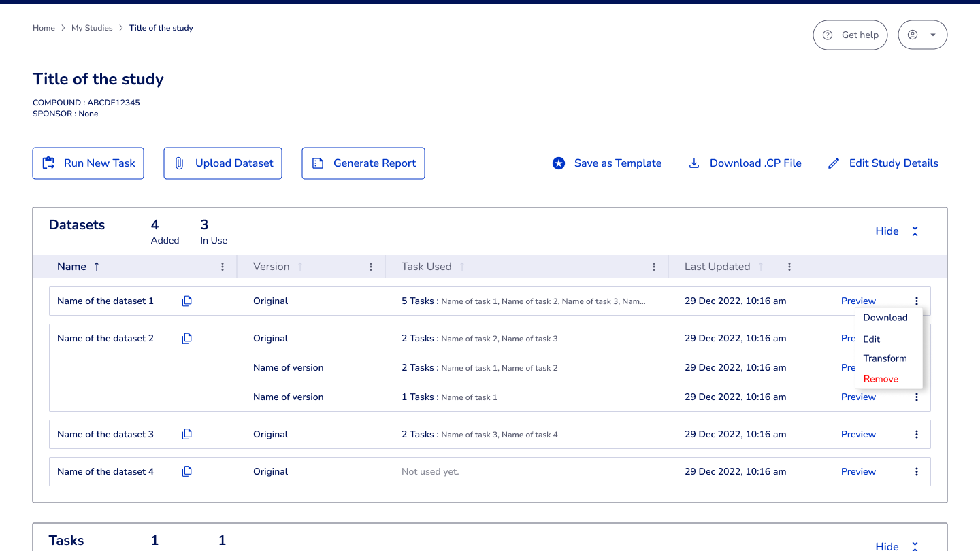Select Edit from context menu
This screenshot has width=980, height=551.
(x=872, y=339)
